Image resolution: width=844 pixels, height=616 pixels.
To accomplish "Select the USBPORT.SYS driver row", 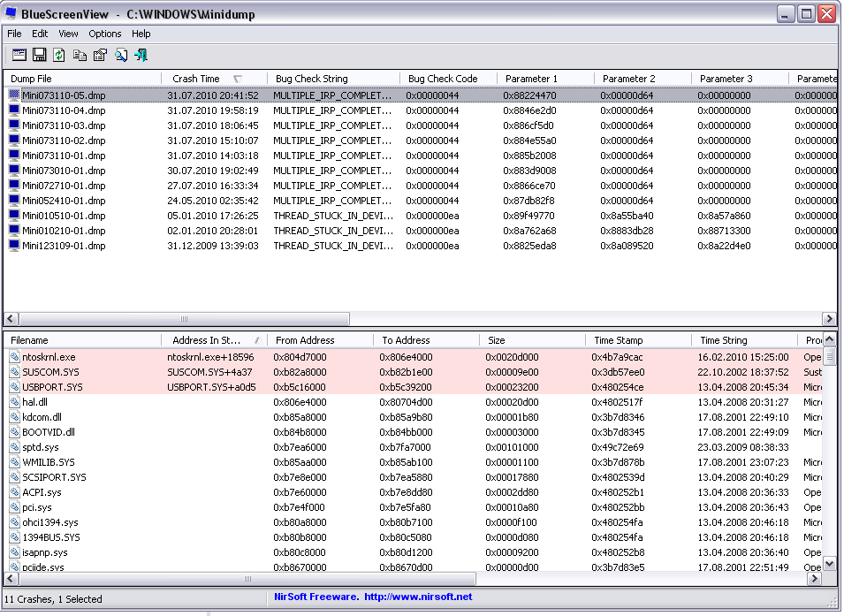I will tap(52, 387).
